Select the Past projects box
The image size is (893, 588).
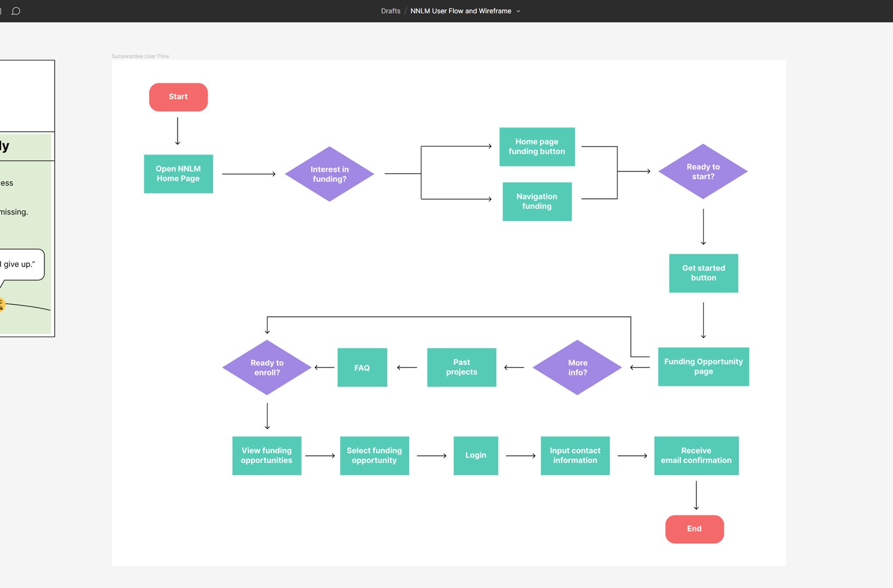point(462,367)
